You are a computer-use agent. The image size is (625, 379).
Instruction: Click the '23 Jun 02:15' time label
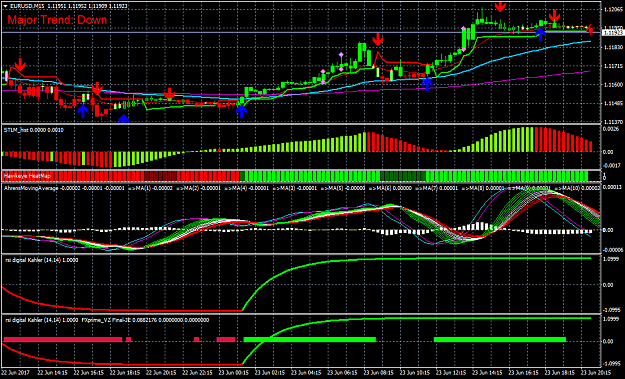(x=269, y=373)
